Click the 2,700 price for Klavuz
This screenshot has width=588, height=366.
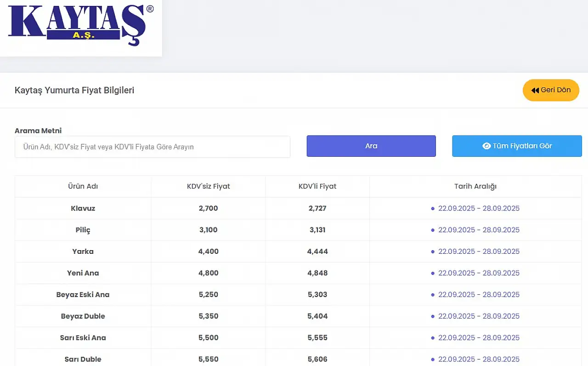[x=209, y=208]
